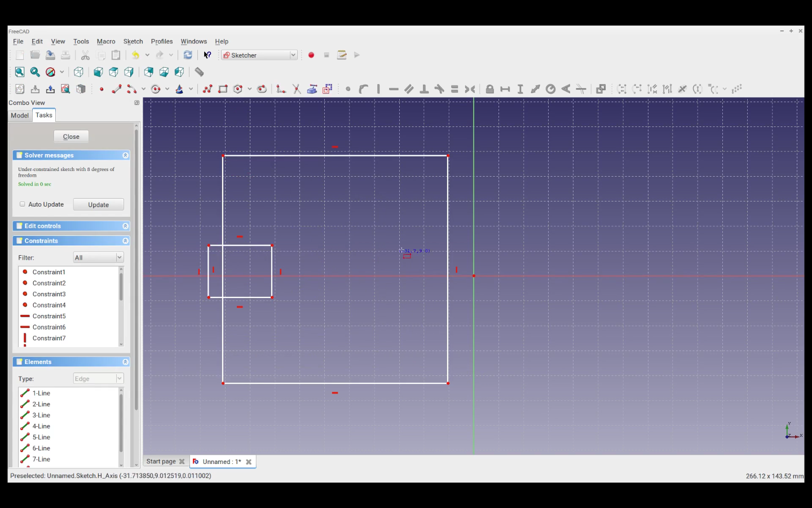Click the fit all view icon
Image resolution: width=812 pixels, height=508 pixels.
click(x=20, y=72)
